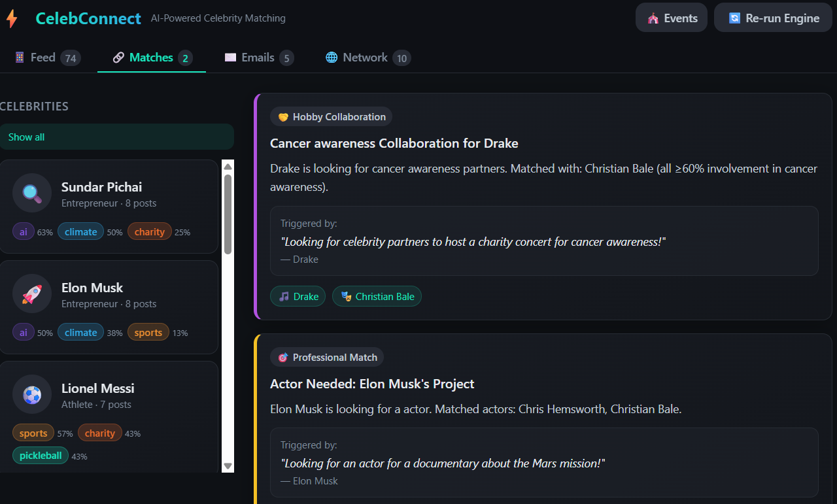Open the Emails tab
This screenshot has width=837, height=504.
[x=259, y=58]
